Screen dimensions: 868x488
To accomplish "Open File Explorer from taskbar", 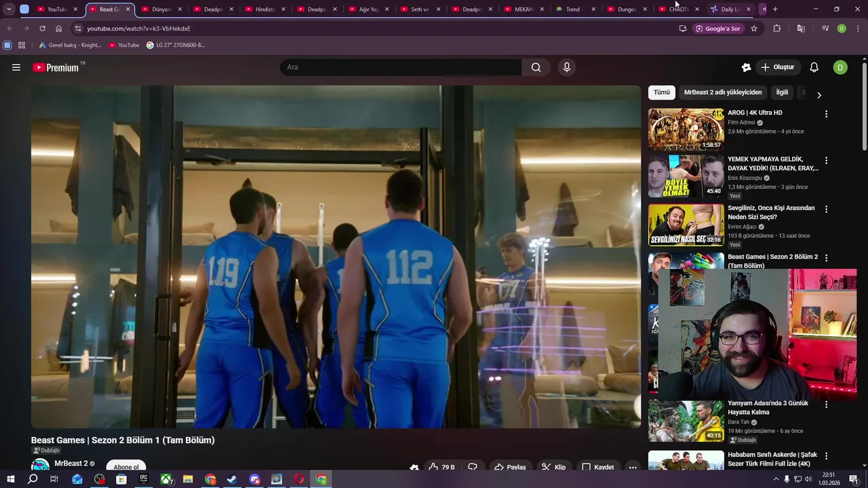I will point(188,479).
